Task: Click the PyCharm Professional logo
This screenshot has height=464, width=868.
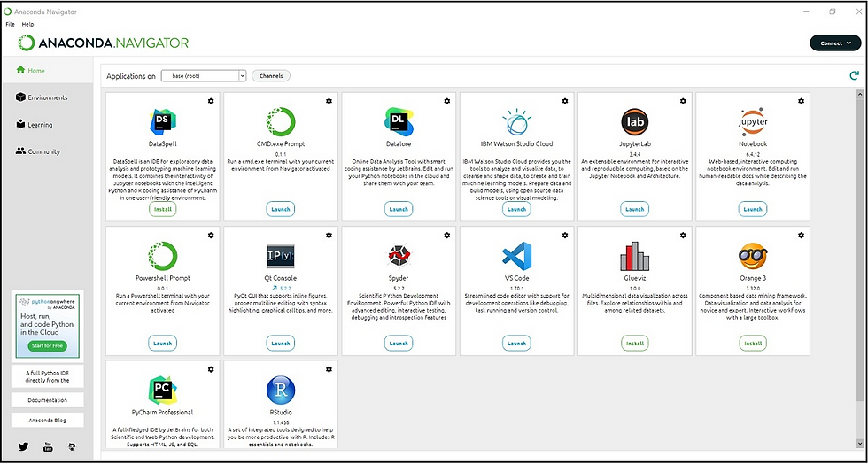Action: (163, 390)
